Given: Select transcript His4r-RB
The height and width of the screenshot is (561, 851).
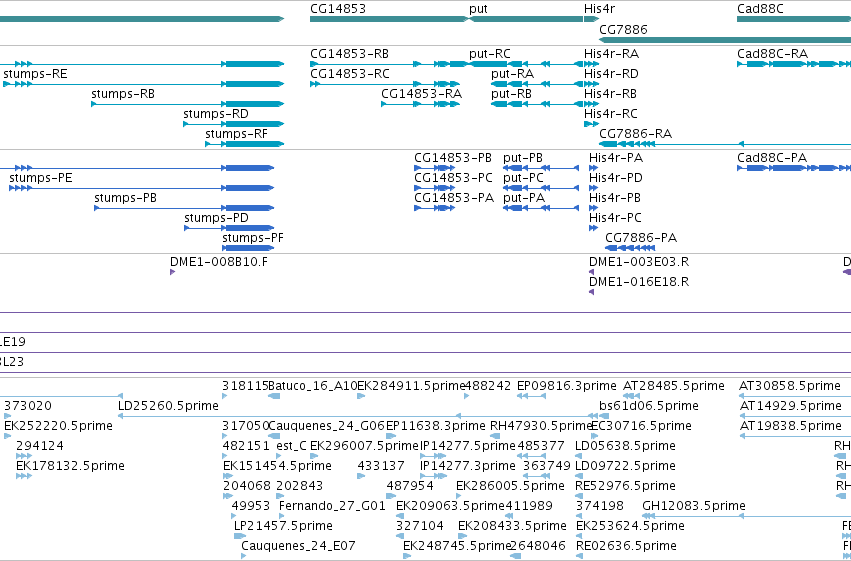Looking at the screenshot, I should [x=592, y=104].
